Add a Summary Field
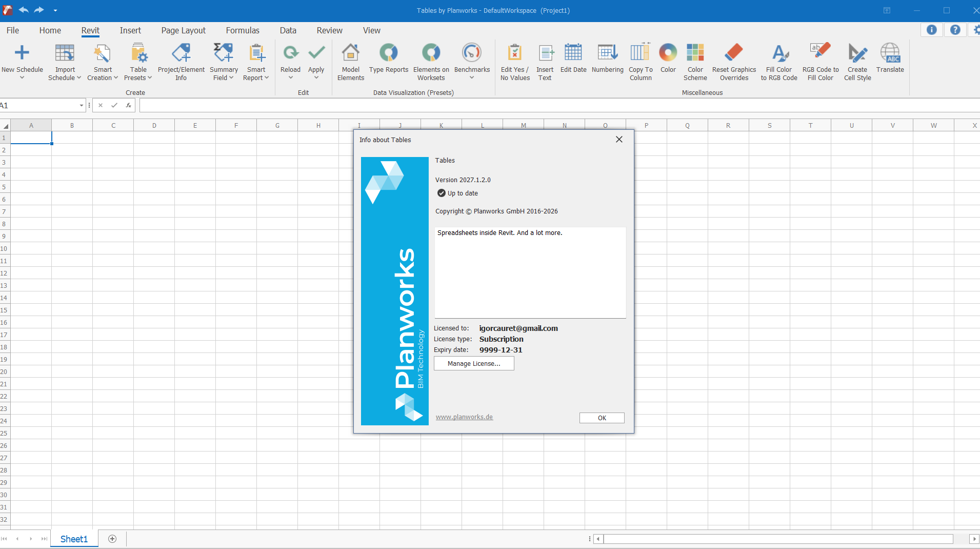This screenshot has height=549, width=980. coord(224,62)
